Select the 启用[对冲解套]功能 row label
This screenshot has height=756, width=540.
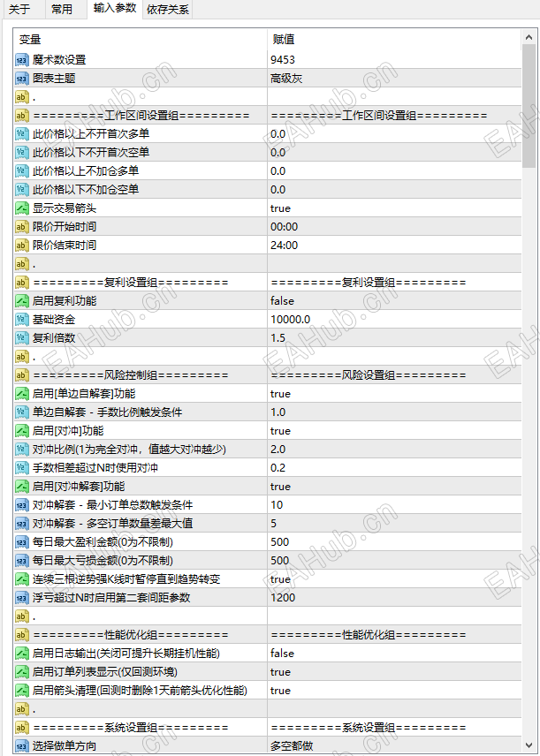click(79, 487)
